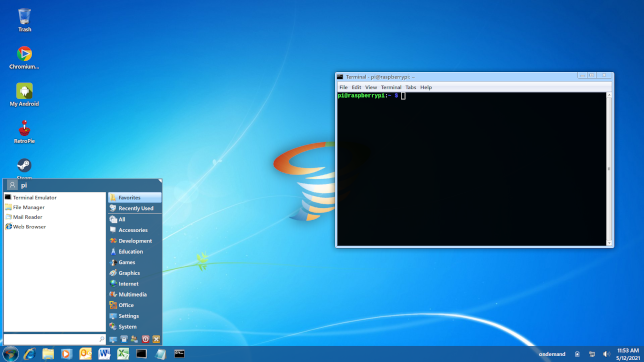Open the Terminal window title bar icon menu

point(340,77)
